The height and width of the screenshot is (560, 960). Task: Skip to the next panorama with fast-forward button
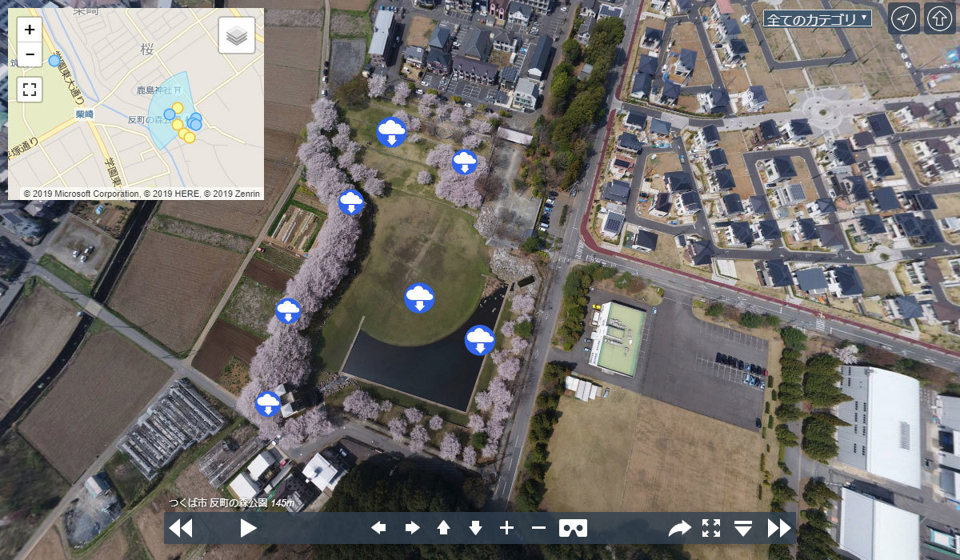779,528
